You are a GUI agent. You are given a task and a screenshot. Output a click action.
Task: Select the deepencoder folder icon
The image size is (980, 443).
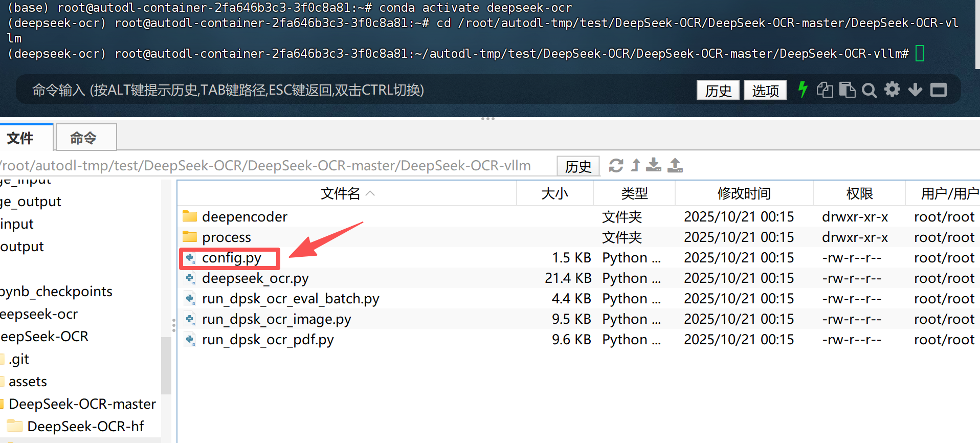[x=190, y=216]
